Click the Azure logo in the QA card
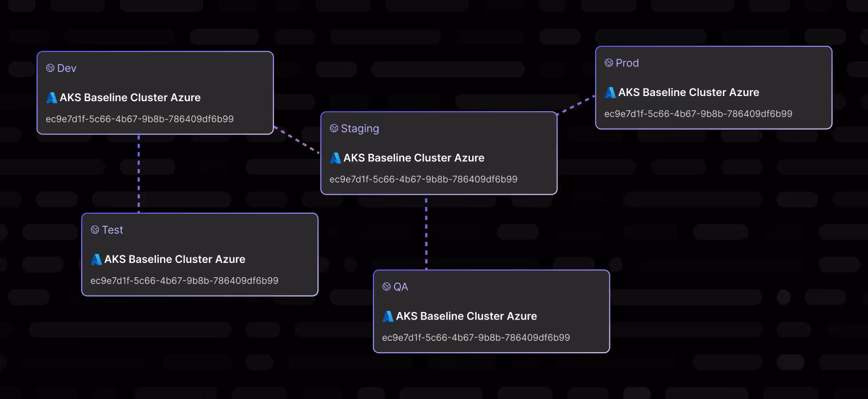The width and height of the screenshot is (868, 399). (x=388, y=316)
